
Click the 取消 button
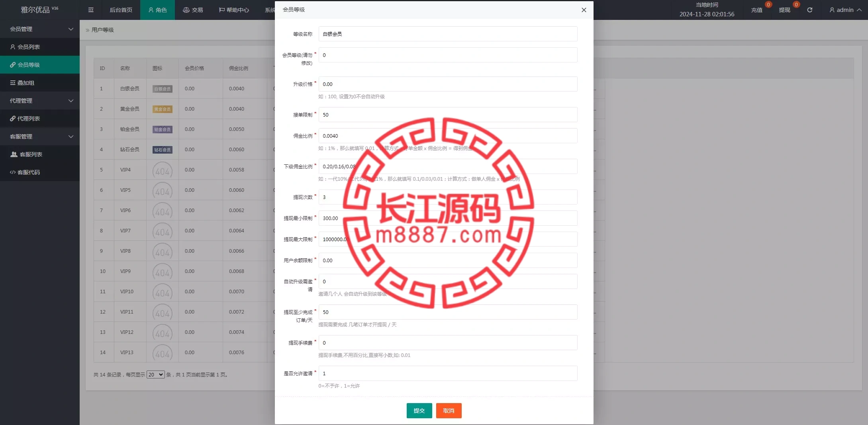[x=449, y=411]
